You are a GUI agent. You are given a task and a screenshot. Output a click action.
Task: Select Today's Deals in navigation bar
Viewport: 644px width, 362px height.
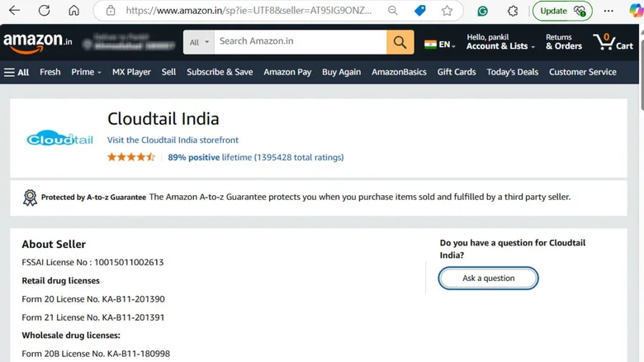coord(512,72)
